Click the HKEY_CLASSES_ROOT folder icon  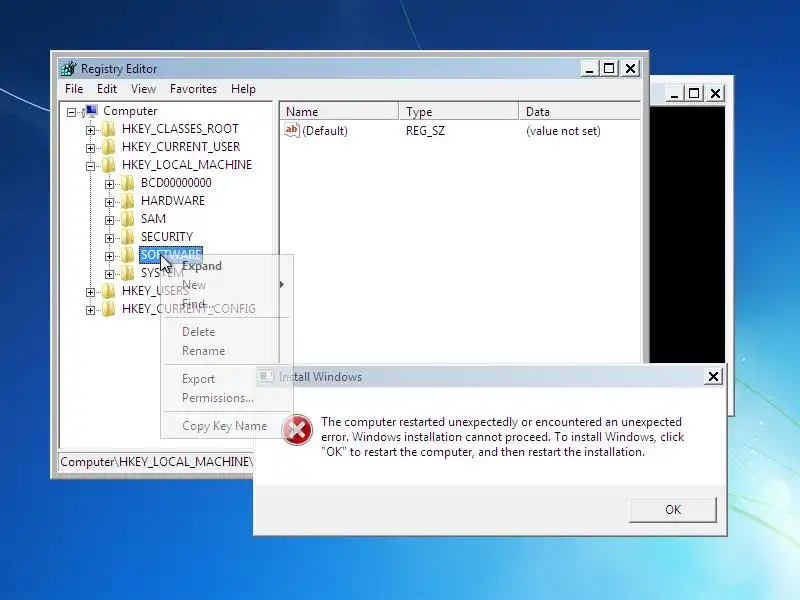click(x=108, y=129)
